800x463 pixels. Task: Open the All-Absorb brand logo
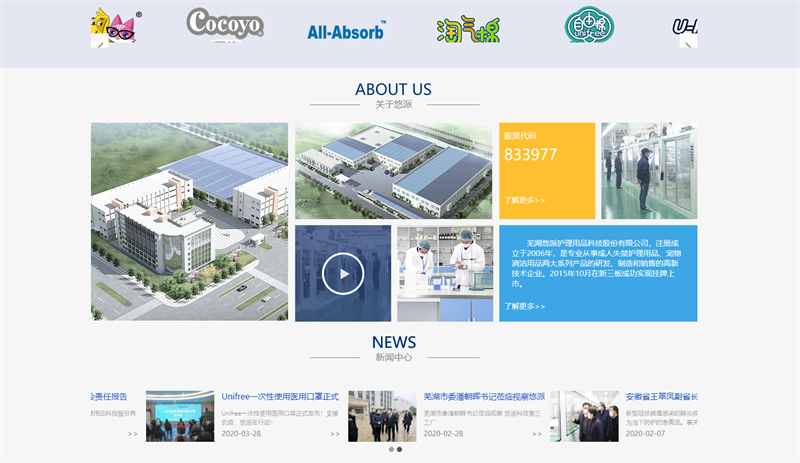click(346, 30)
